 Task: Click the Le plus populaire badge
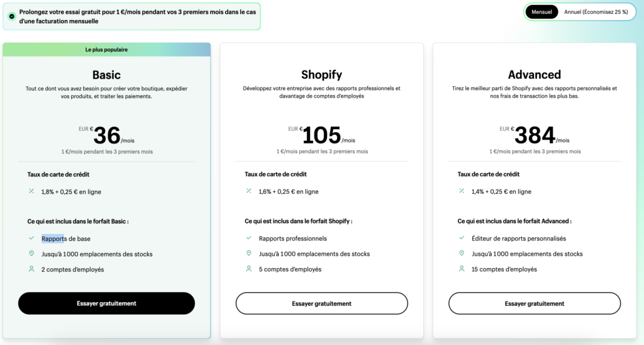coord(106,49)
